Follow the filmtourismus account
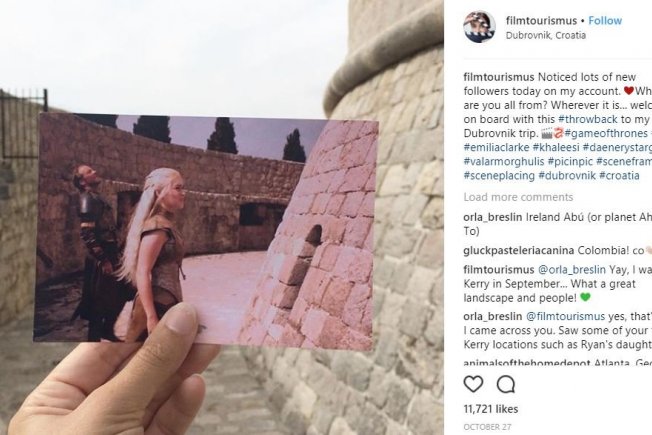The width and height of the screenshot is (652, 435). [605, 21]
